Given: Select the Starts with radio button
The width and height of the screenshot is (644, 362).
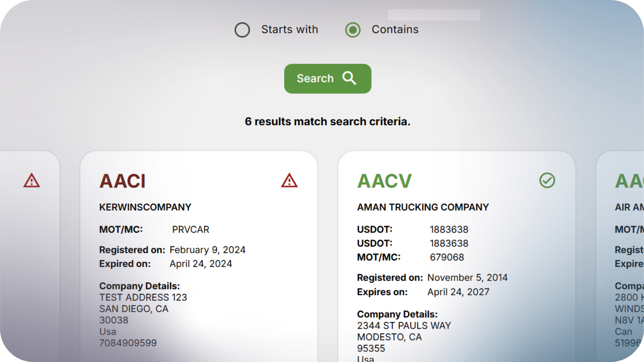Looking at the screenshot, I should (x=242, y=30).
